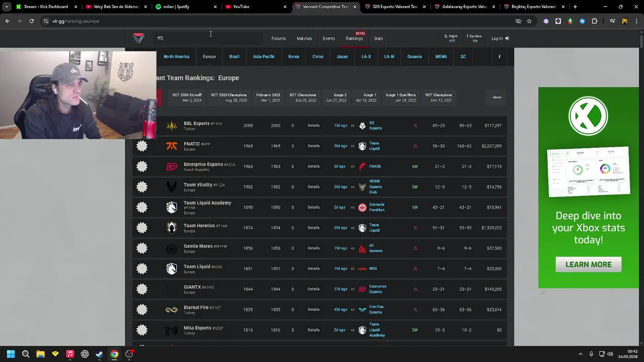This screenshot has height=362, width=644.
Task: Click the Enterprise Esports team logo
Action: pos(172,166)
